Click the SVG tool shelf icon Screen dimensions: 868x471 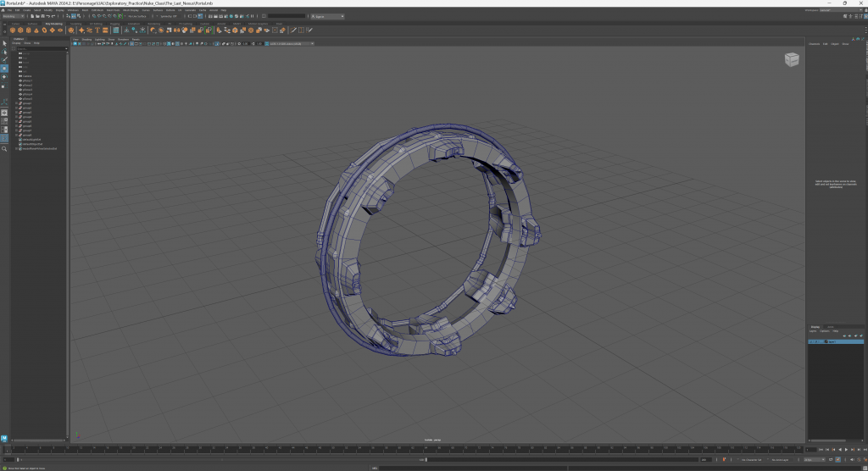pyautogui.click(x=105, y=30)
